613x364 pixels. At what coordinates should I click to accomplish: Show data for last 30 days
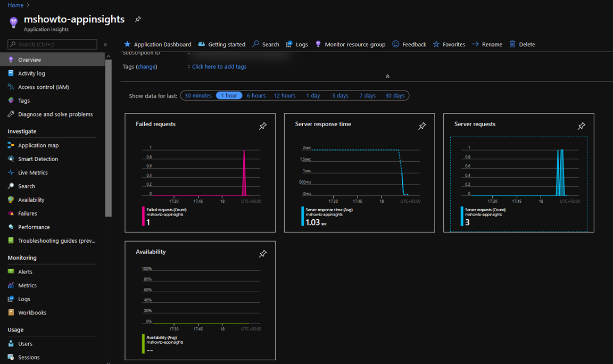click(395, 96)
